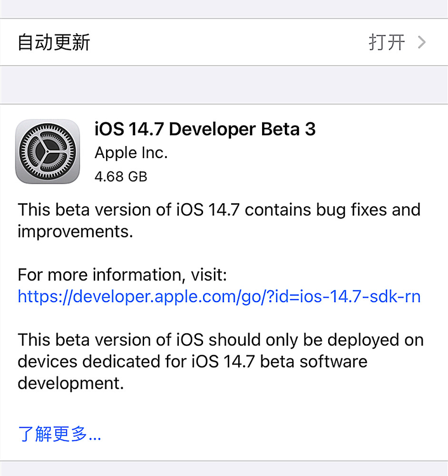Tap the Settings gear app icon
Screen dimensions: 448x476
(48, 151)
